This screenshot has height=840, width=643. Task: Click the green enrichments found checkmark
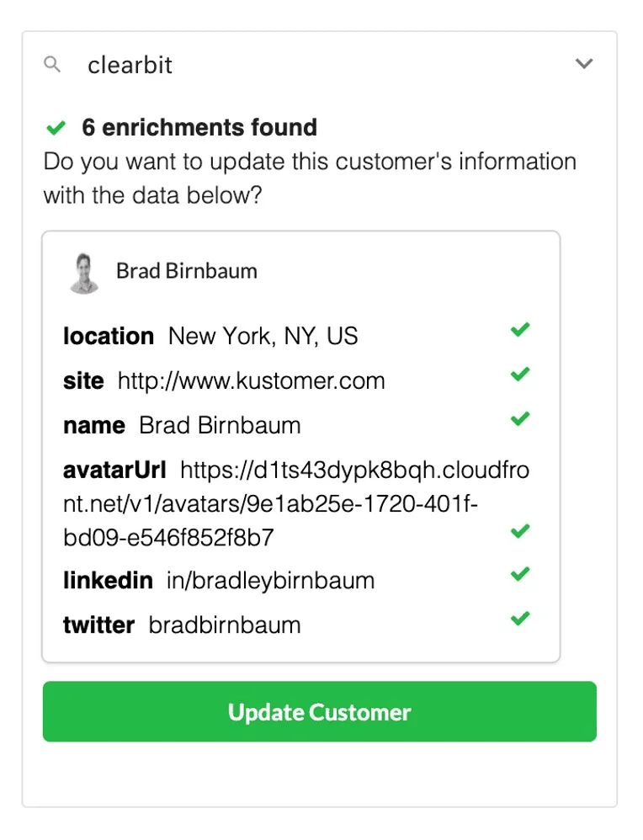click(56, 128)
